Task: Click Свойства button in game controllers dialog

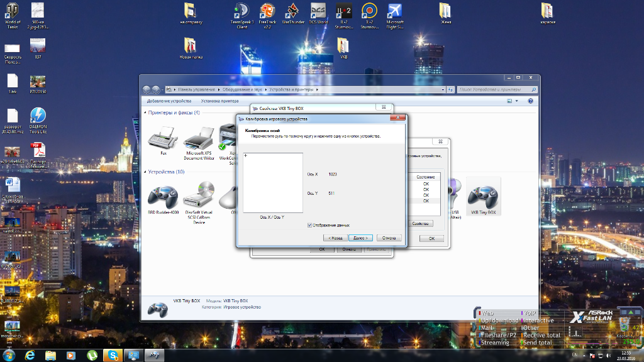Action: (x=420, y=224)
